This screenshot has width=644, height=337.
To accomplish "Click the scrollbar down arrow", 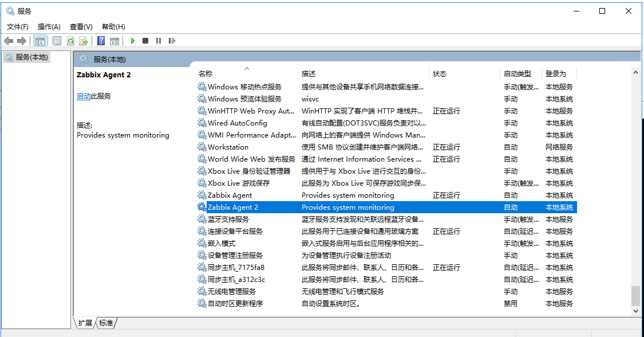I will click(635, 311).
